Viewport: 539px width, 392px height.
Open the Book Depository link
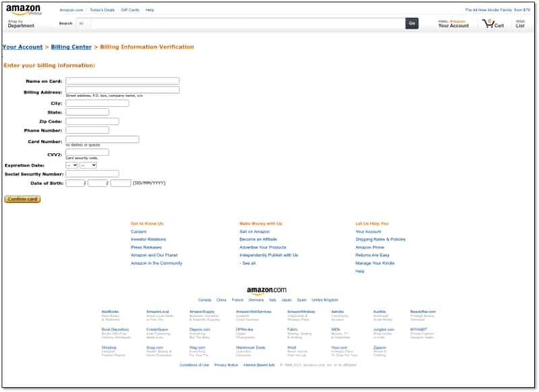(x=115, y=329)
